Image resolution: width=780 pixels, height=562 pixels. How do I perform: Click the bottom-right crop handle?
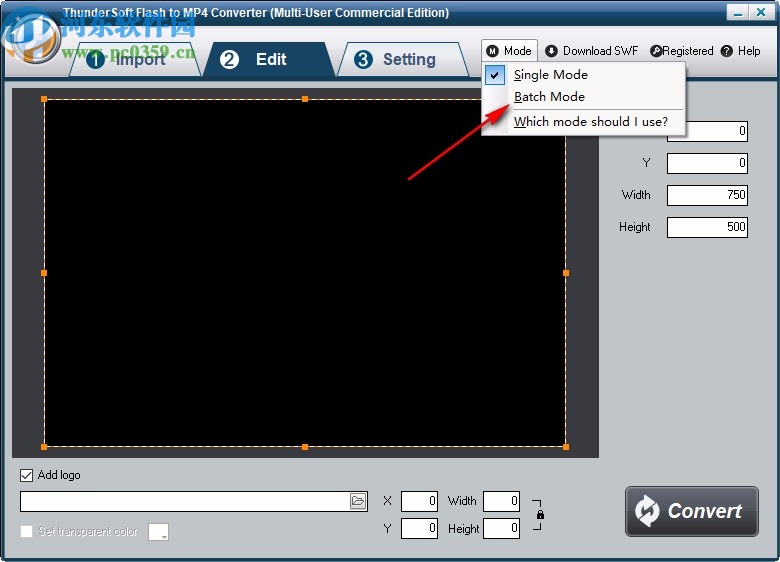point(566,447)
